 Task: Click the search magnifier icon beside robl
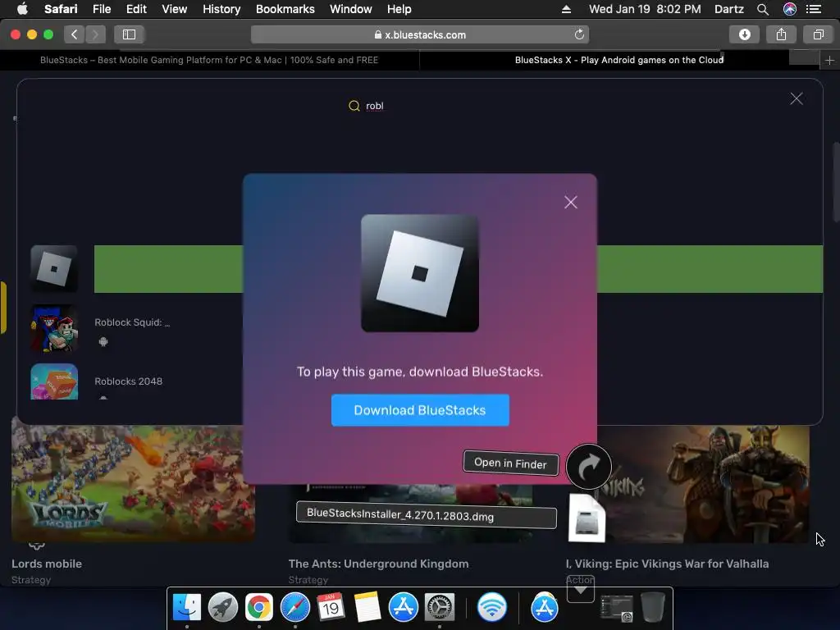354,106
